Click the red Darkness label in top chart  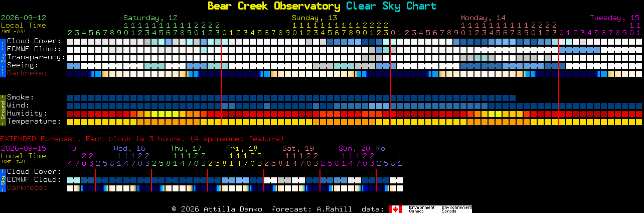pyautogui.click(x=27, y=73)
